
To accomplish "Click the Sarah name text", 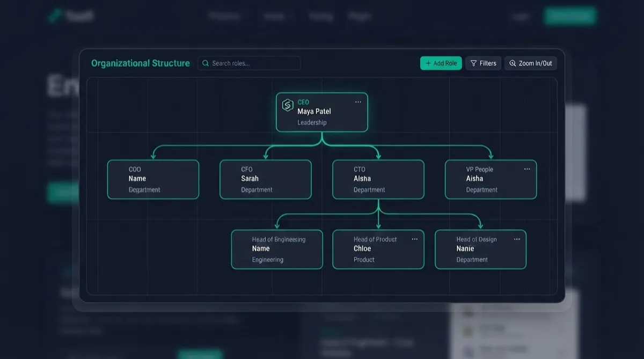I will (x=250, y=179).
